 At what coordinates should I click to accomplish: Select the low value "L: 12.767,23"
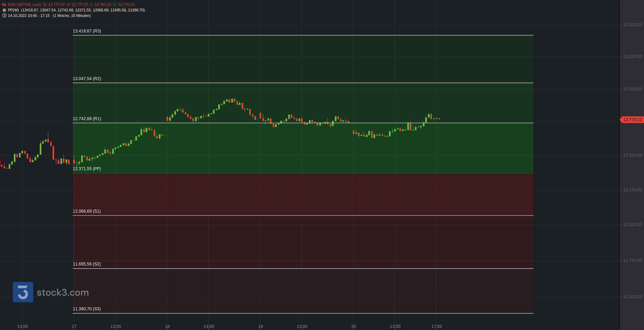(x=101, y=5)
